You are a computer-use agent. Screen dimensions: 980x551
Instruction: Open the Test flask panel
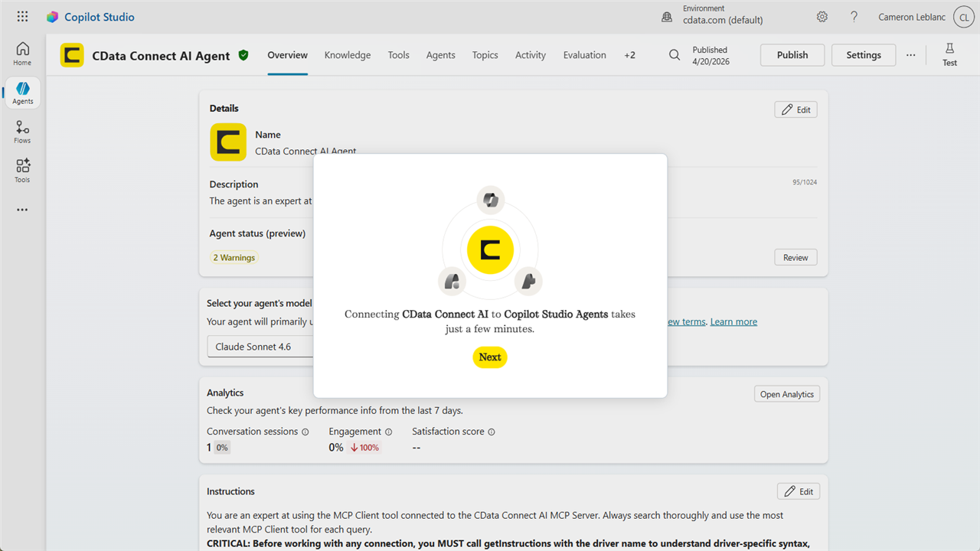pos(949,55)
